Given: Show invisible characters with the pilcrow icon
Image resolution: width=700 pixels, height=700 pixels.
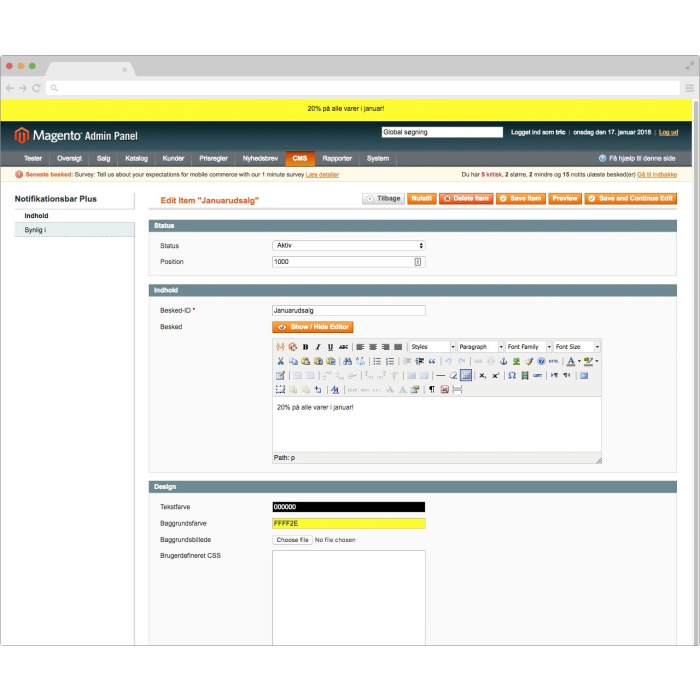Looking at the screenshot, I should click(432, 390).
